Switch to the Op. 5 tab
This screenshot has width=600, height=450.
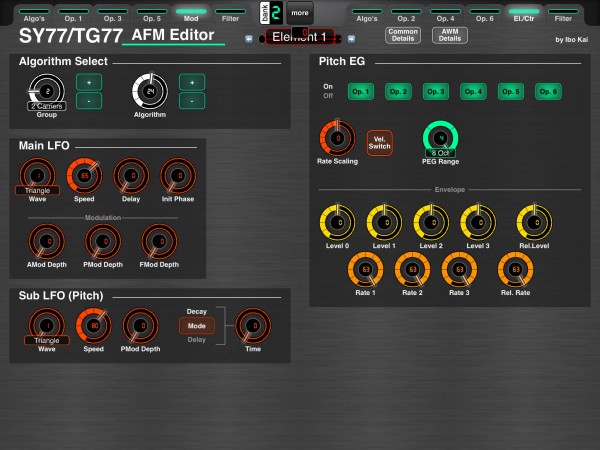[152, 15]
